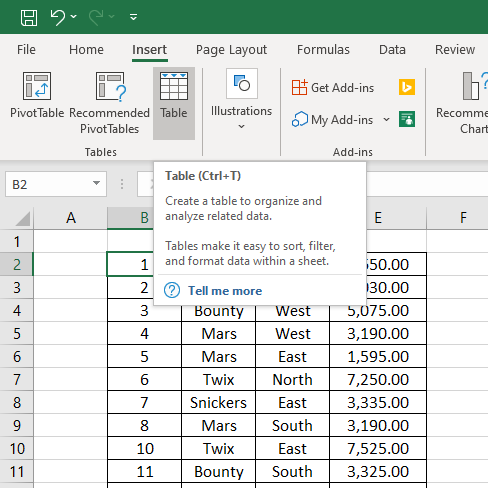Select column E header
488x488 pixels.
pyautogui.click(x=396, y=218)
